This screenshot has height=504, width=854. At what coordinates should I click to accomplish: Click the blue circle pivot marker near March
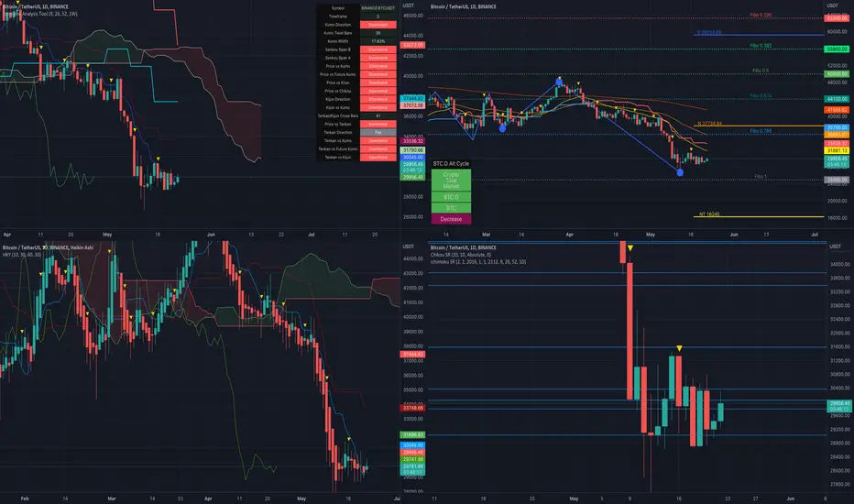click(502, 128)
